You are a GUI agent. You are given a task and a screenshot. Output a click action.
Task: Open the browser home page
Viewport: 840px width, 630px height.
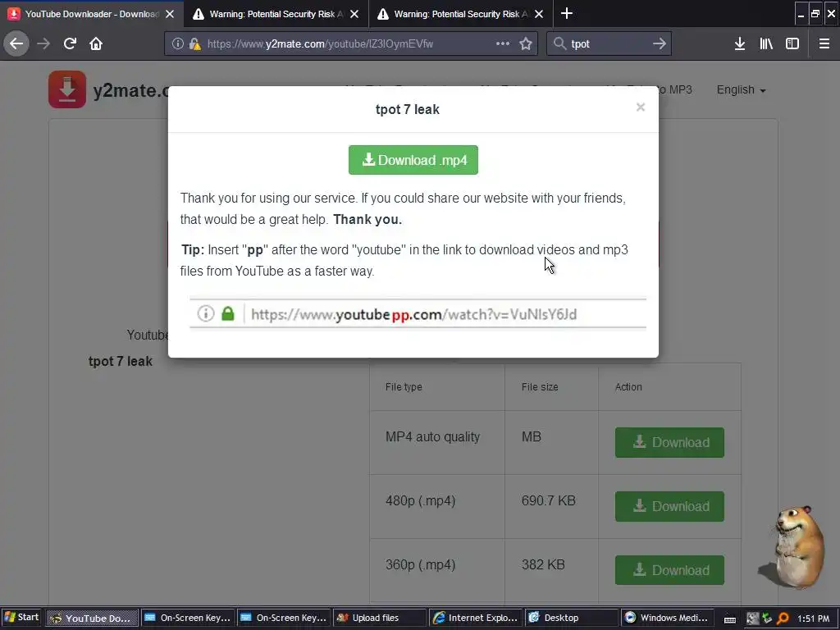pyautogui.click(x=96, y=43)
